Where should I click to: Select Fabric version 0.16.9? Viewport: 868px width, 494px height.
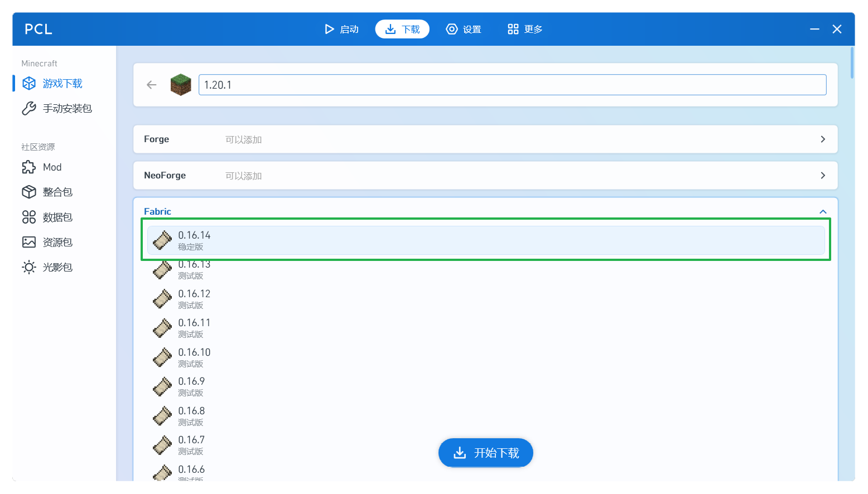(x=486, y=386)
